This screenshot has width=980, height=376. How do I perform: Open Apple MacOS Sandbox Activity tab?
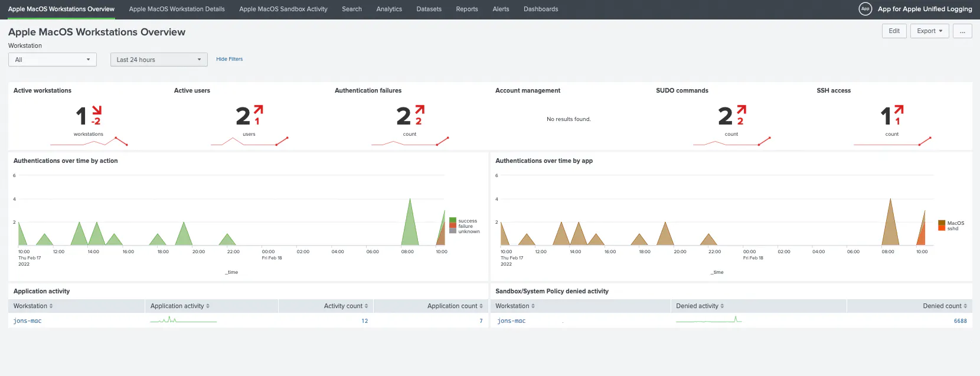[x=283, y=9]
